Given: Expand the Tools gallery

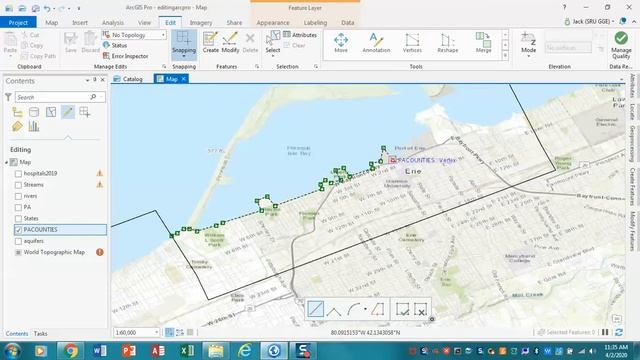Looking at the screenshot, I should click(505, 56).
